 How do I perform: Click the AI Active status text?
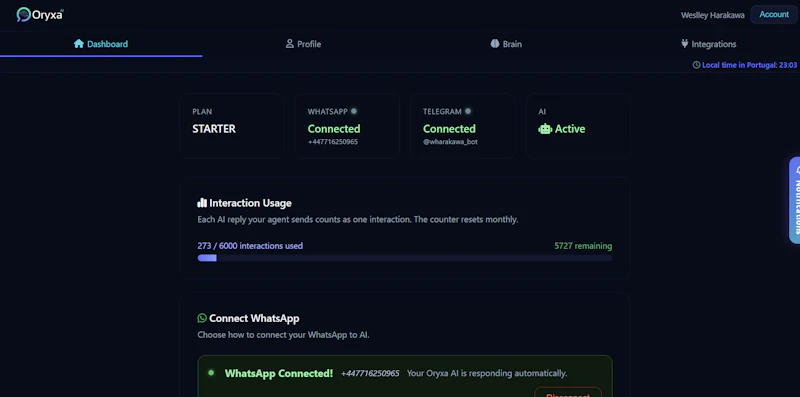[570, 129]
